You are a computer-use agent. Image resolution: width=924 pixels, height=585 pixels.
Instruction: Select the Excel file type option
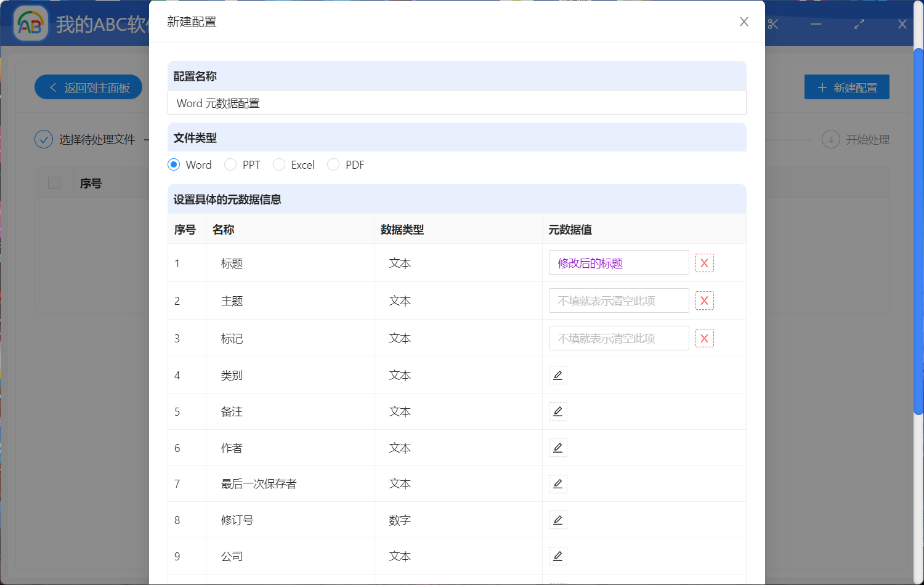(279, 164)
